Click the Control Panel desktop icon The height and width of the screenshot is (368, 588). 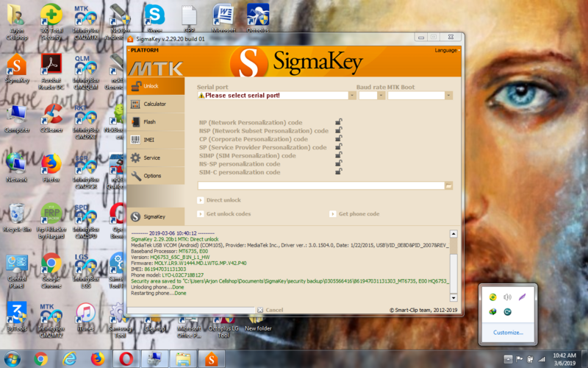click(17, 271)
